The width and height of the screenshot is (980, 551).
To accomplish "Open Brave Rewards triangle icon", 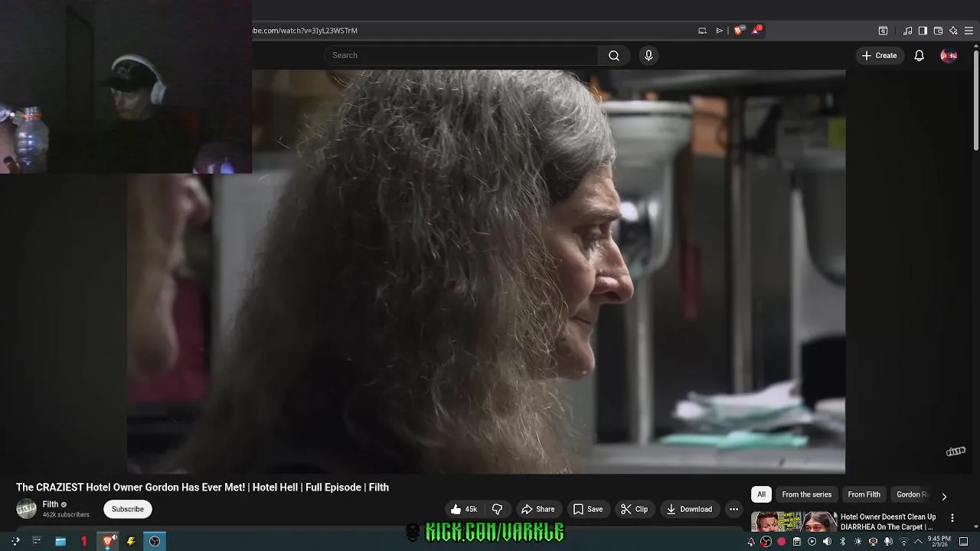I will pos(756,31).
